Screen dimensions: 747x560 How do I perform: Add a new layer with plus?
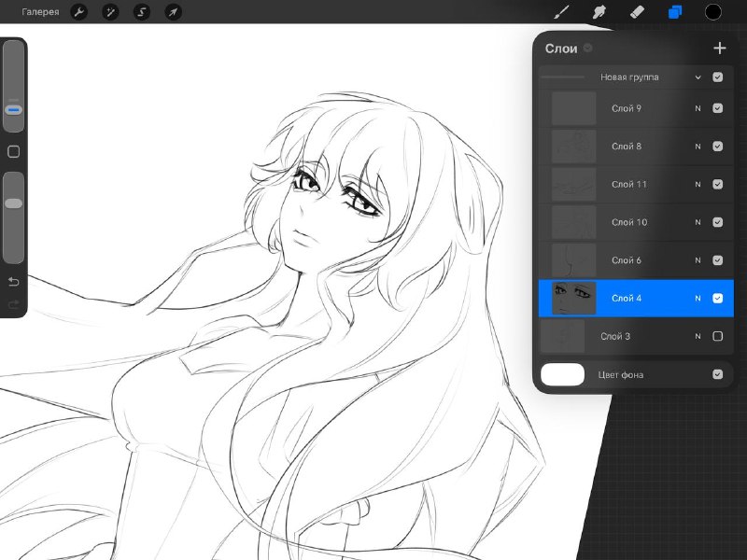click(719, 49)
